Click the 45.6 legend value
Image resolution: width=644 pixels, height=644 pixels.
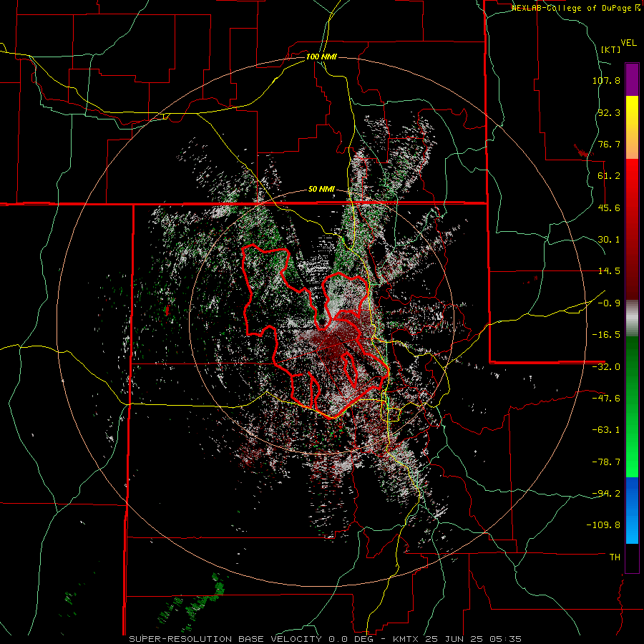[x=609, y=208]
